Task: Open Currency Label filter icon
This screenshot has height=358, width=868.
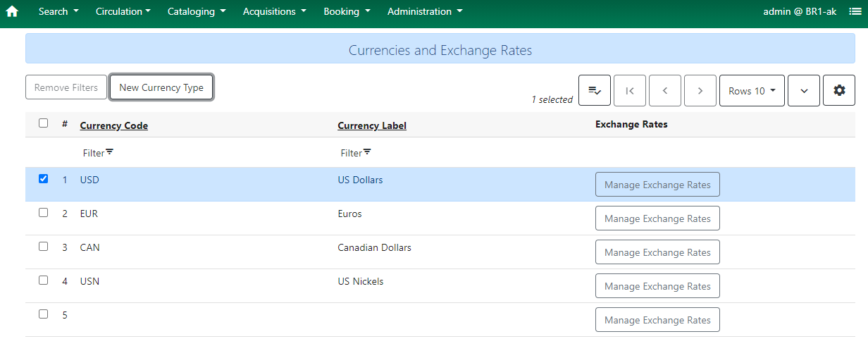Action: pyautogui.click(x=367, y=152)
